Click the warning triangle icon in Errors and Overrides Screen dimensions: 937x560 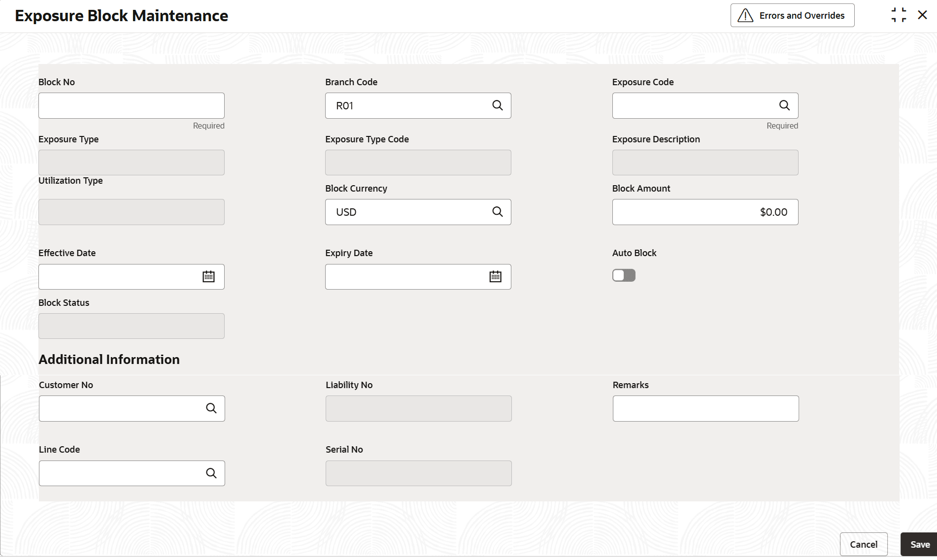(x=745, y=15)
